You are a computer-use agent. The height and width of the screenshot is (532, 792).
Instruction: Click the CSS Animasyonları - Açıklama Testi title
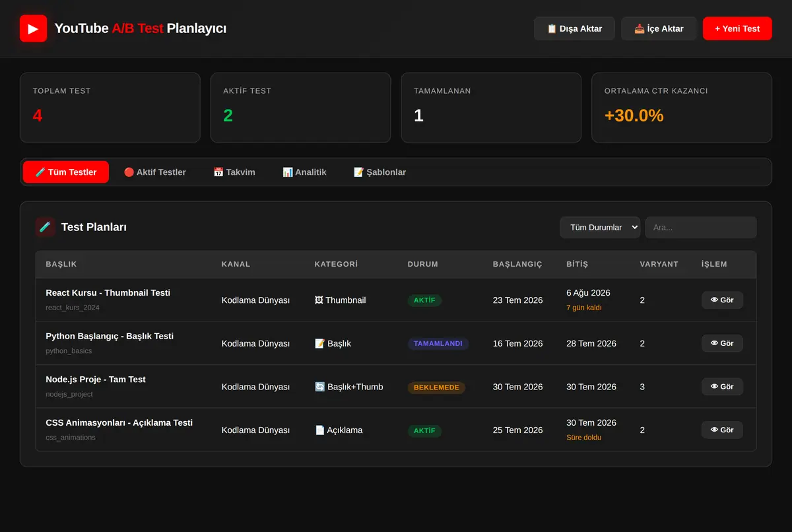pos(119,422)
